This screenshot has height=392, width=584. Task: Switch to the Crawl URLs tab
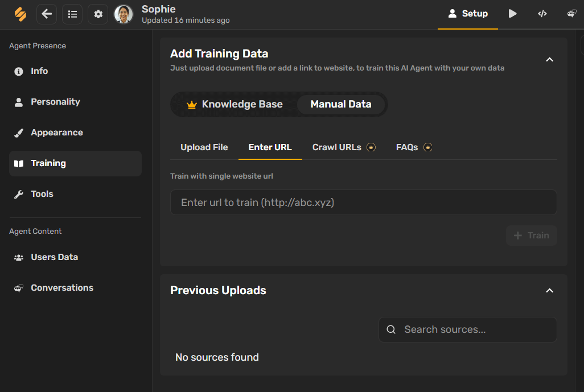pyautogui.click(x=344, y=147)
